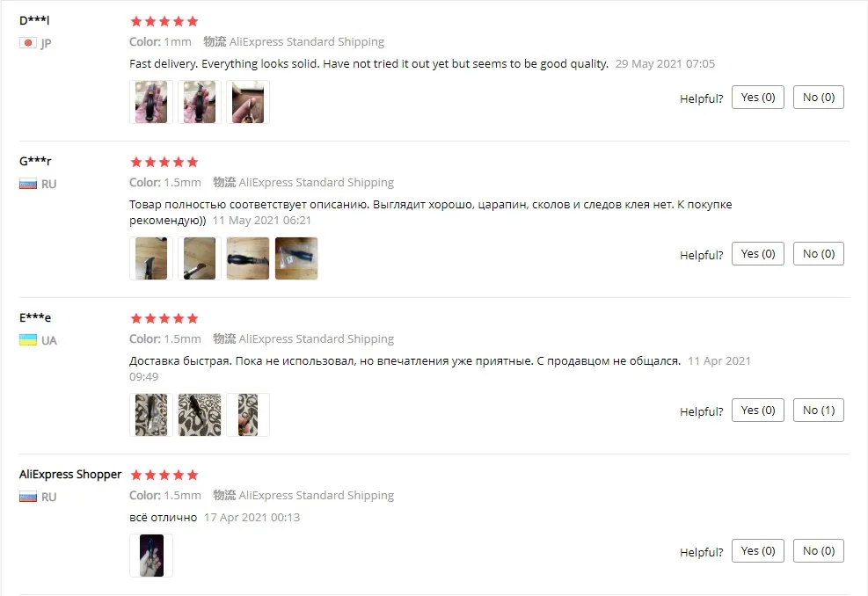
Task: Open third photo in G***r's review
Action: coord(248,258)
